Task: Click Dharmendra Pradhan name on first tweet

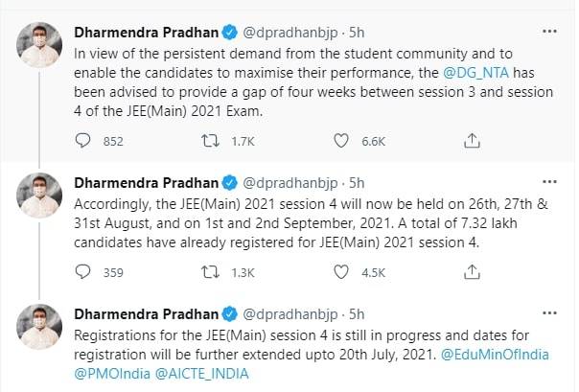Action: 147,34
